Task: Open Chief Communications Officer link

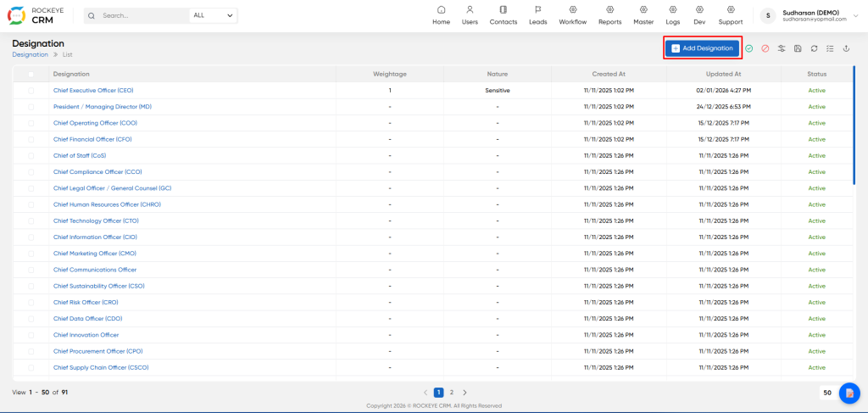Action: (x=95, y=270)
